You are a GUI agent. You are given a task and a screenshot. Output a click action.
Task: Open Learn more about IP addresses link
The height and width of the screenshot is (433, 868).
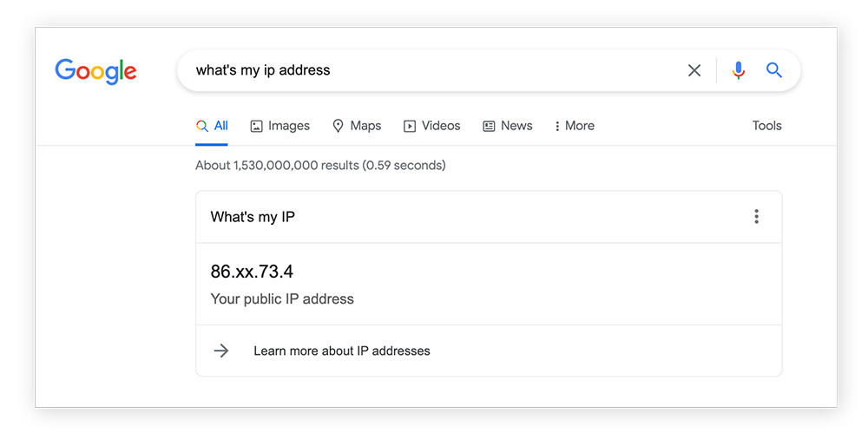click(x=341, y=351)
